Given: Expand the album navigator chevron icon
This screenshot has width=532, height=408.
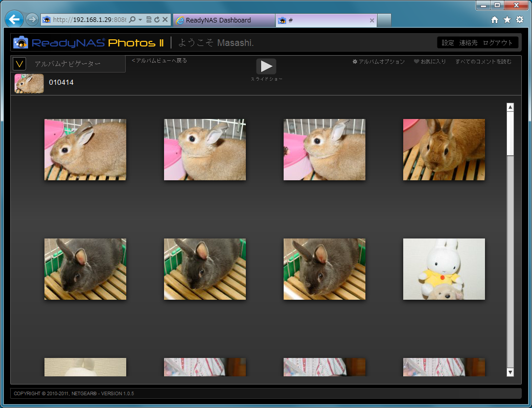Looking at the screenshot, I should [19, 64].
